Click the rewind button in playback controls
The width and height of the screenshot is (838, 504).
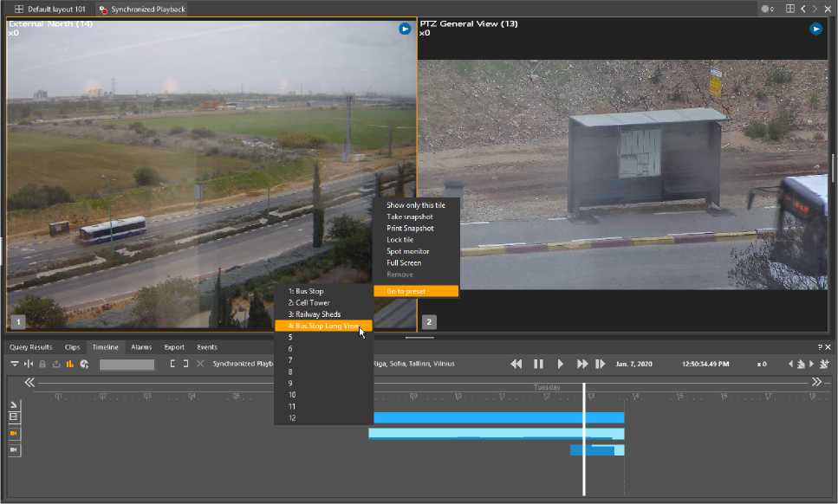[516, 365]
